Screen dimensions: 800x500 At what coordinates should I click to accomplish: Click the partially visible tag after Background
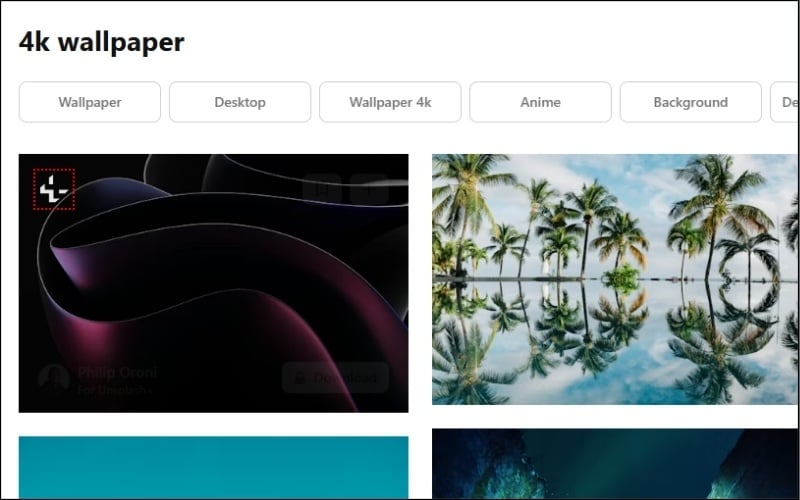(x=785, y=102)
